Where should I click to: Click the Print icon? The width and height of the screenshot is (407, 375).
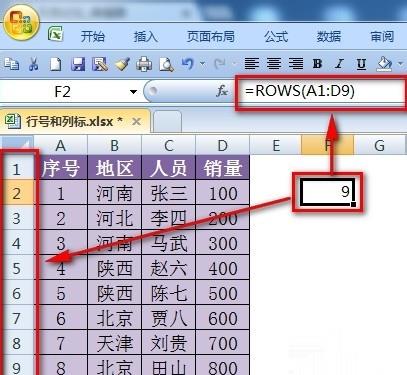pyautogui.click(x=144, y=64)
